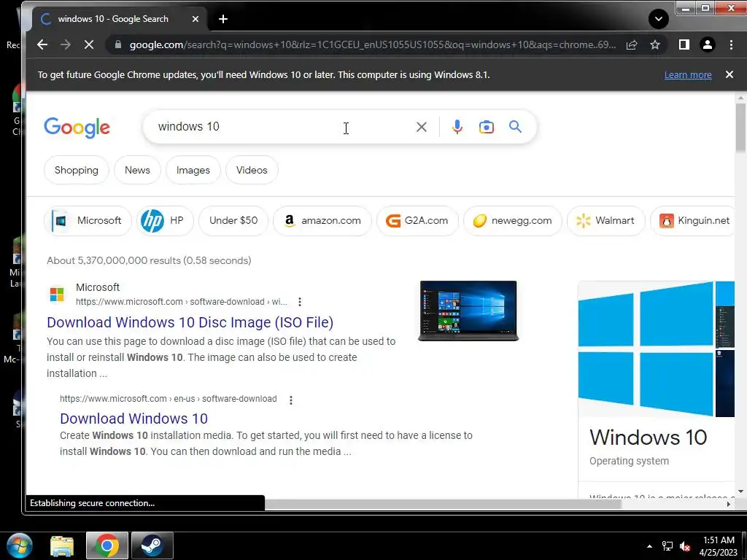Image resolution: width=747 pixels, height=560 pixels.
Task: Click the Microsoft favicon beside the first result
Action: click(57, 295)
